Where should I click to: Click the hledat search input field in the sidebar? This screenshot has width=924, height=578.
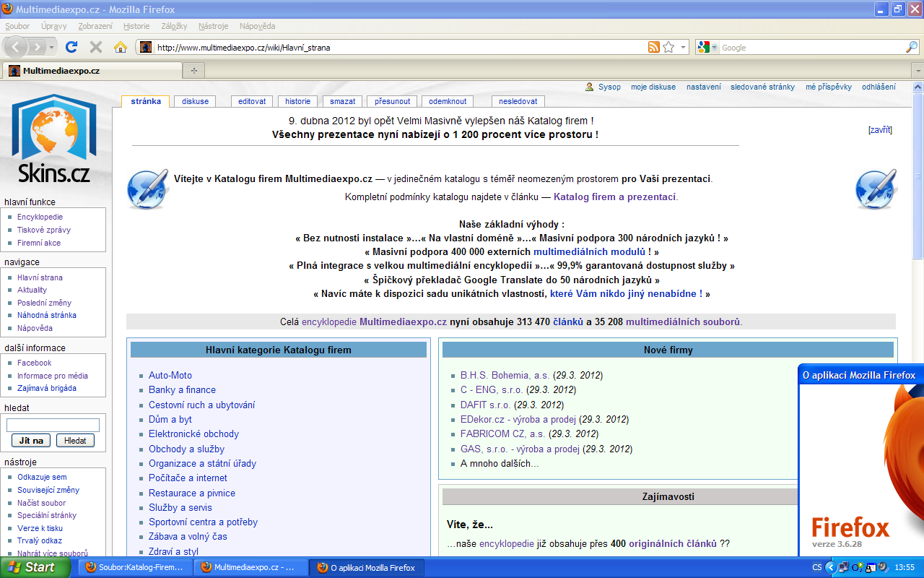[x=53, y=426]
